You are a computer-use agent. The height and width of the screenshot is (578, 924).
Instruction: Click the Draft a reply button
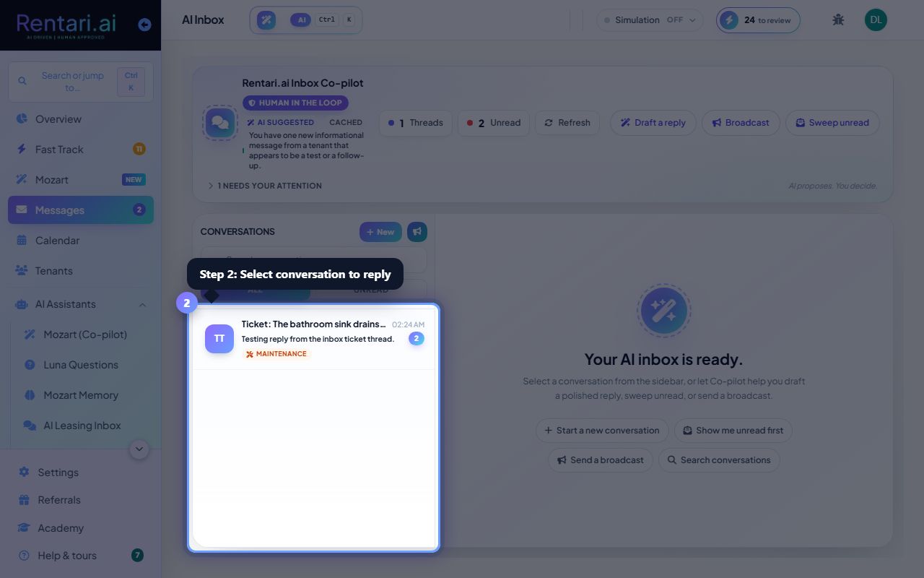[653, 123]
